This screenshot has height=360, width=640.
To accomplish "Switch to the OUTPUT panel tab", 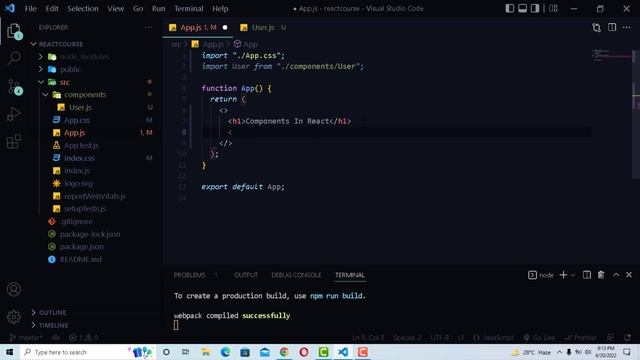I will tap(246, 275).
